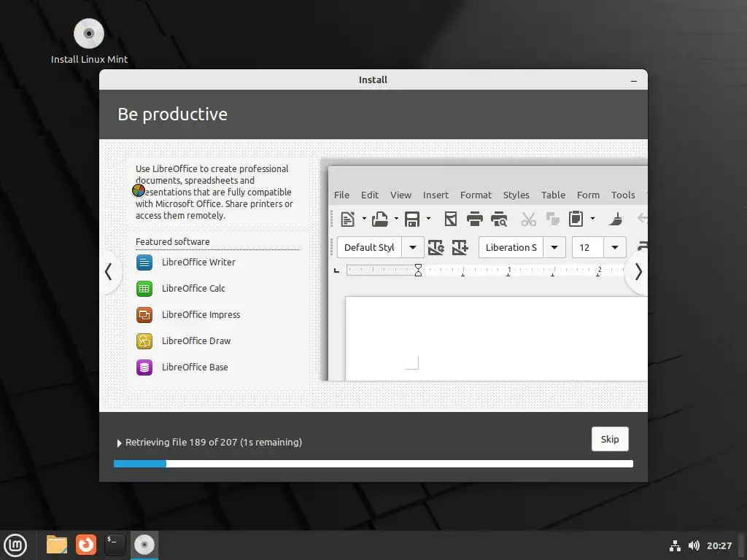
Task: Open the font name dropdown arrow
Action: [554, 248]
